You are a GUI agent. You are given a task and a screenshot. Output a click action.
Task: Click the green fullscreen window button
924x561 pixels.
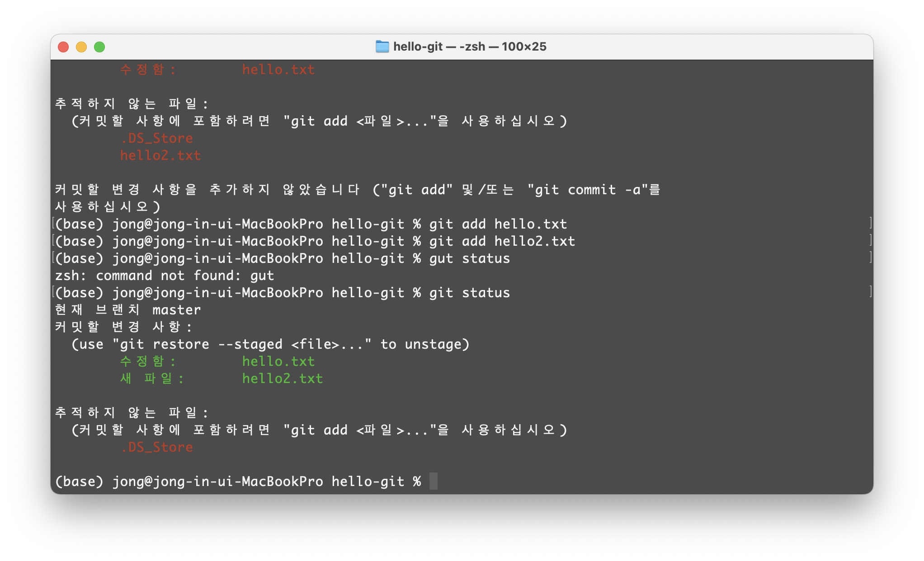tap(99, 47)
